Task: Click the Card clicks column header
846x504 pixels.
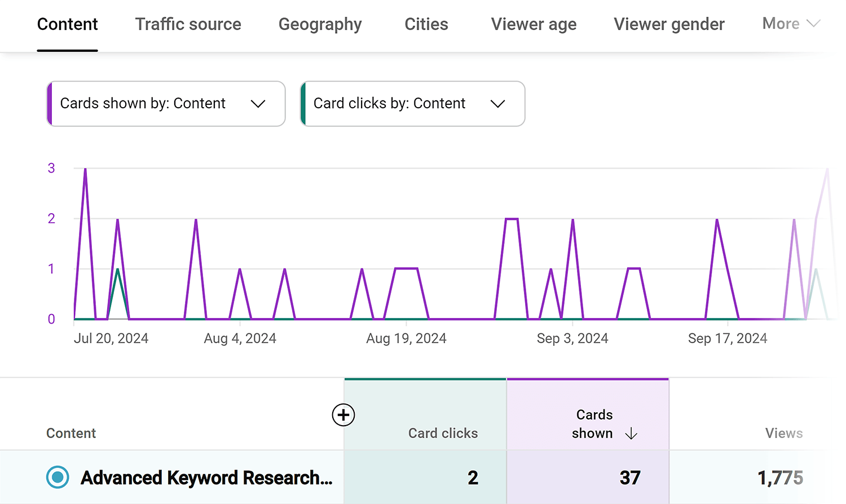Action: coord(443,433)
